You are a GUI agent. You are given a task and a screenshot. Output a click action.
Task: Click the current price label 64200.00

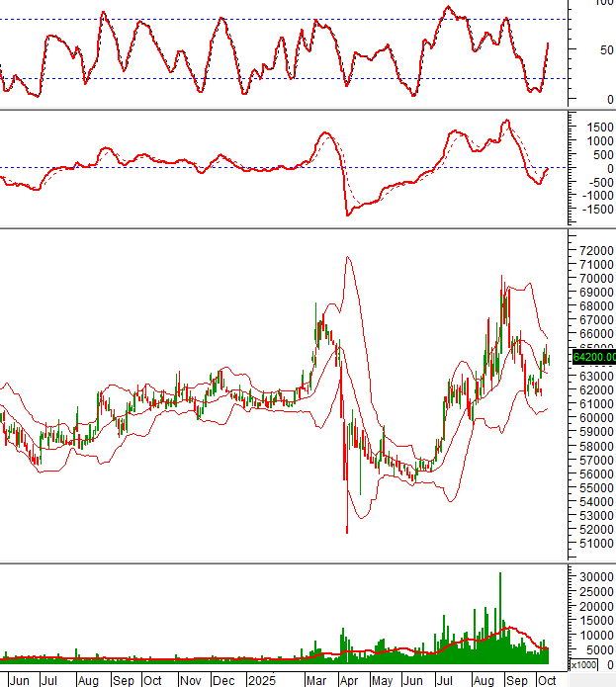(x=593, y=357)
